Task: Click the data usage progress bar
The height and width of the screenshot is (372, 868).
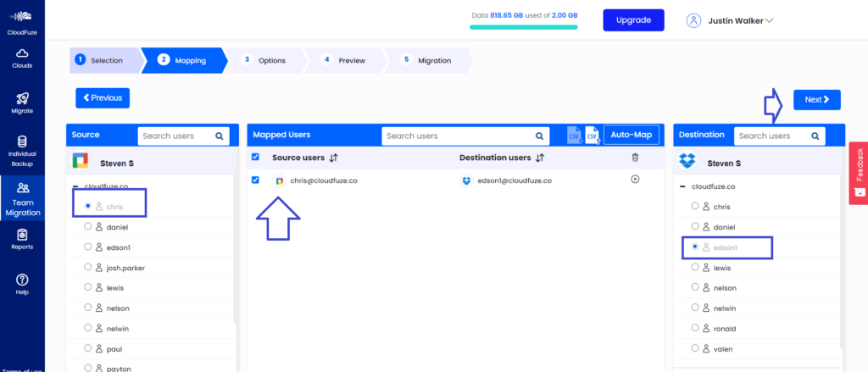Action: (523, 27)
